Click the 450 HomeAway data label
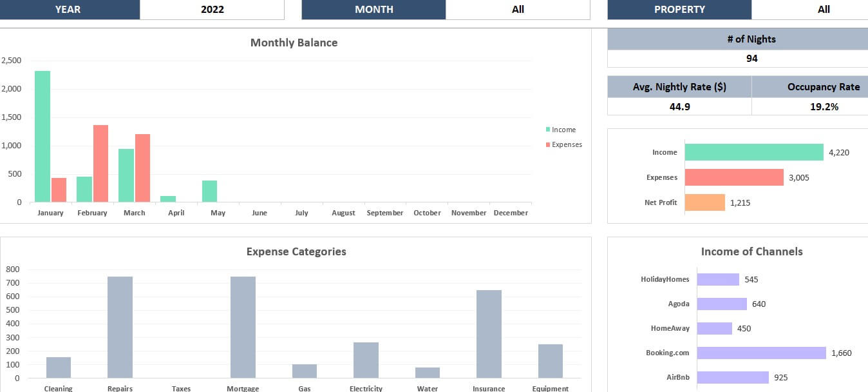Viewport: 868px width, 392px height. pyautogui.click(x=744, y=328)
